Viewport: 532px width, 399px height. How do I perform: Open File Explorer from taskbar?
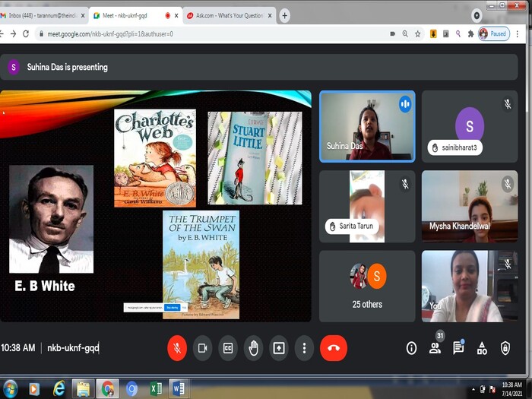(x=83, y=388)
